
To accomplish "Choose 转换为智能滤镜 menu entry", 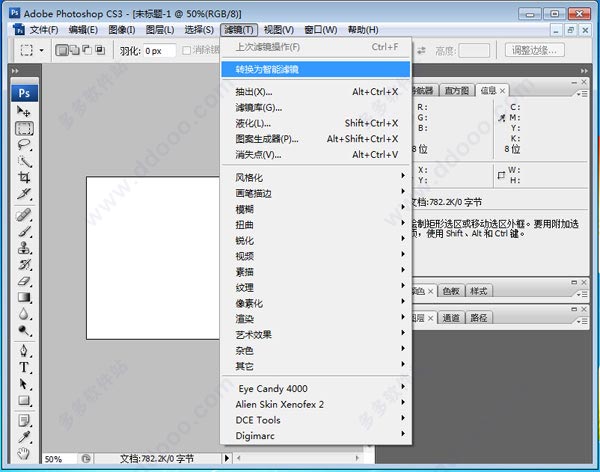I will click(316, 69).
